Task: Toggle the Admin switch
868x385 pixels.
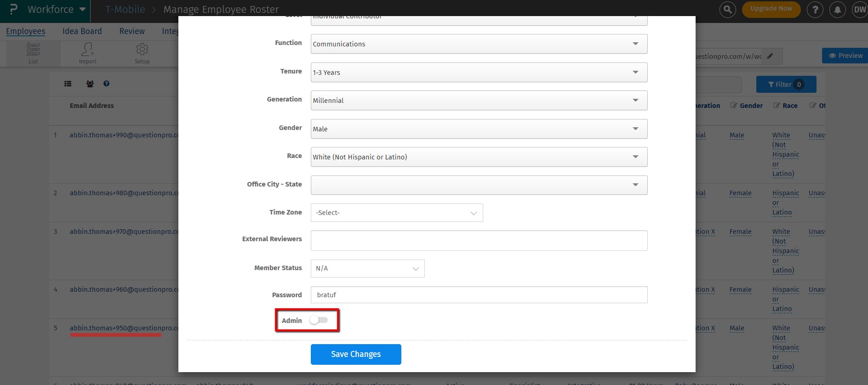Action: (319, 320)
